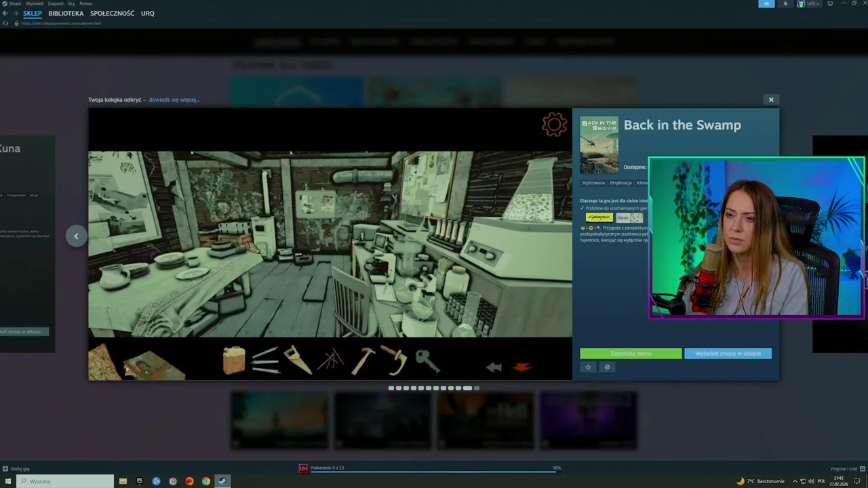Open the Steam icon on taskbar

[x=222, y=481]
